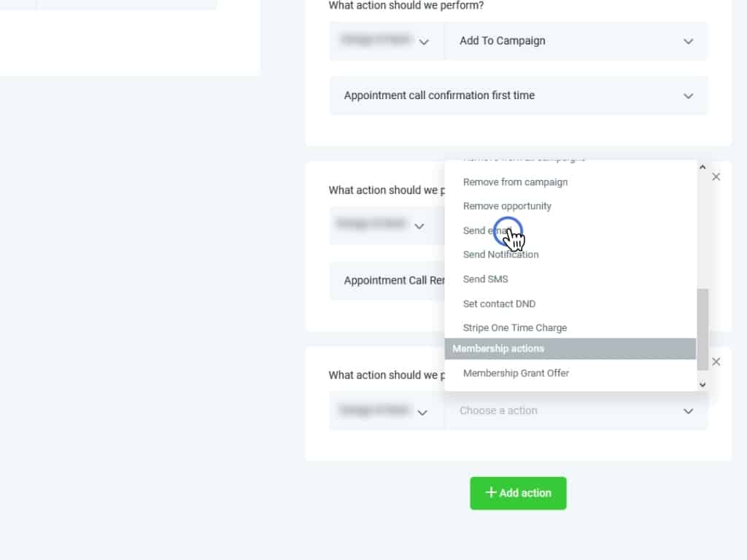Screen dimensions: 747x560
Task: Click the action list scroll-up arrow
Action: click(x=702, y=167)
